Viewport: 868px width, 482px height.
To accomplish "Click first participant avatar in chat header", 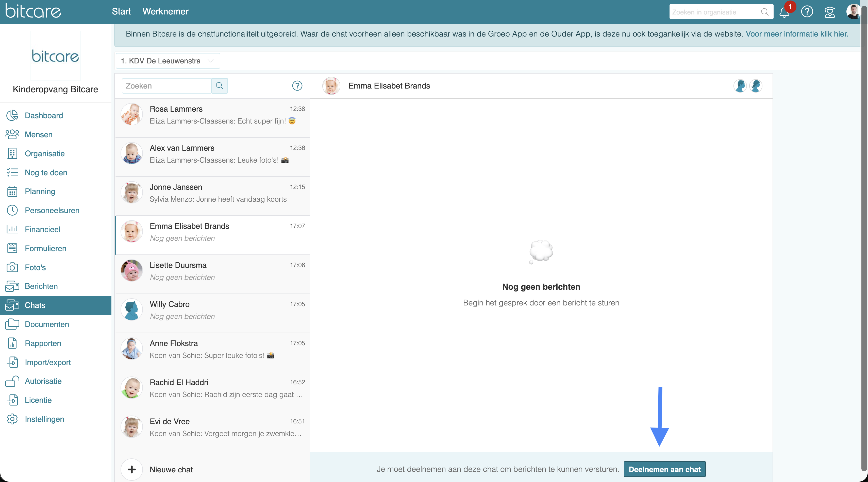I will point(740,86).
